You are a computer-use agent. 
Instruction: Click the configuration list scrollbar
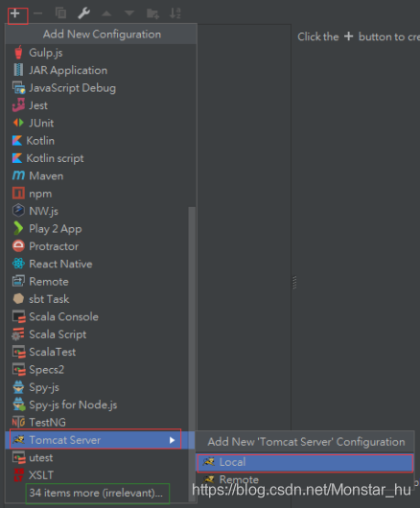click(192, 319)
